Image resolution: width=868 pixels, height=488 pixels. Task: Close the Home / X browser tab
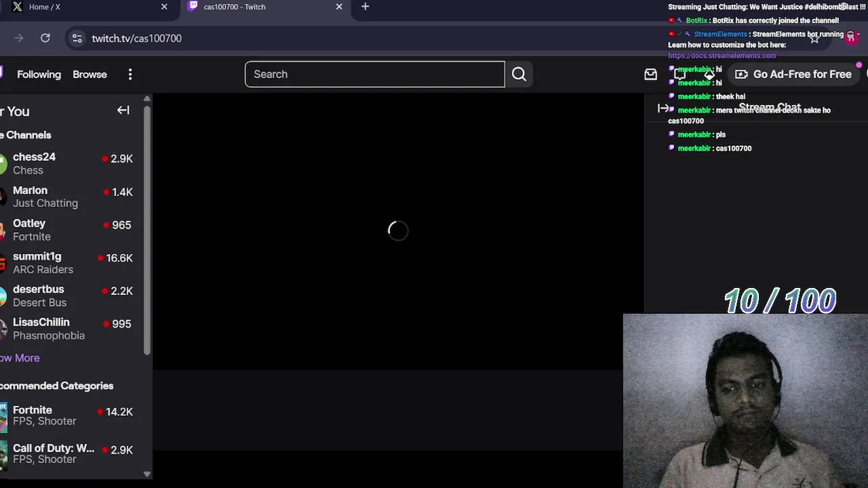(x=164, y=7)
